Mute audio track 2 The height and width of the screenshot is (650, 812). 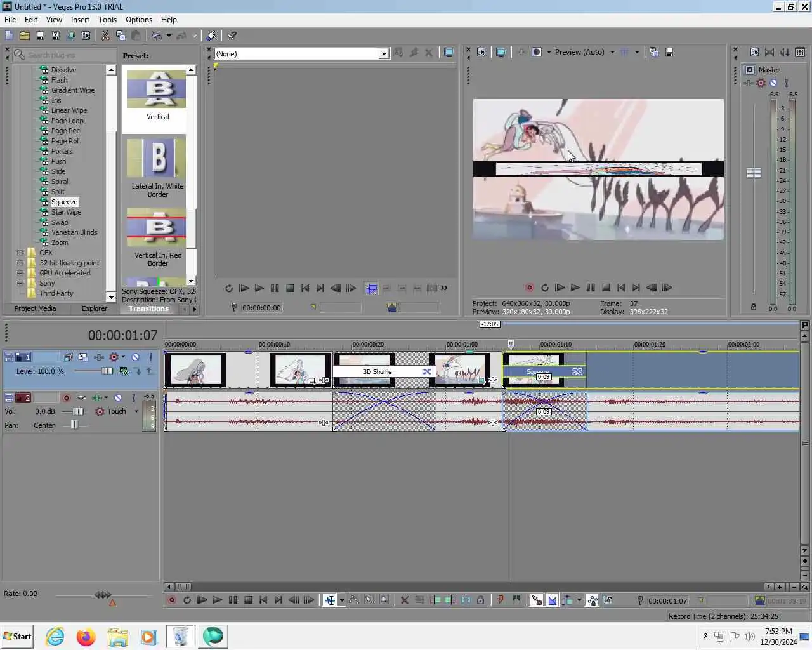point(118,398)
